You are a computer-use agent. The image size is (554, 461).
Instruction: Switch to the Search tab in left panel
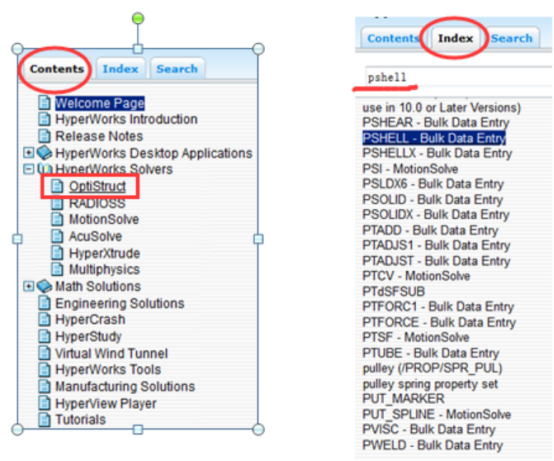(x=177, y=69)
